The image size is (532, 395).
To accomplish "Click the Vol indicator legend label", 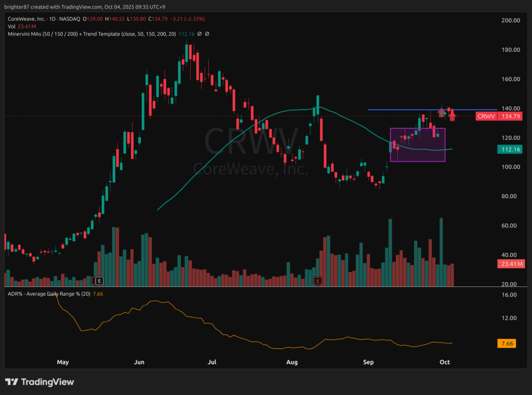I will coord(11,26).
